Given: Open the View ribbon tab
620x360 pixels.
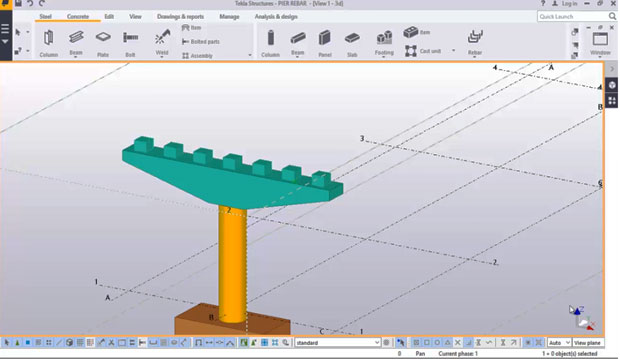Looking at the screenshot, I should [x=135, y=17].
